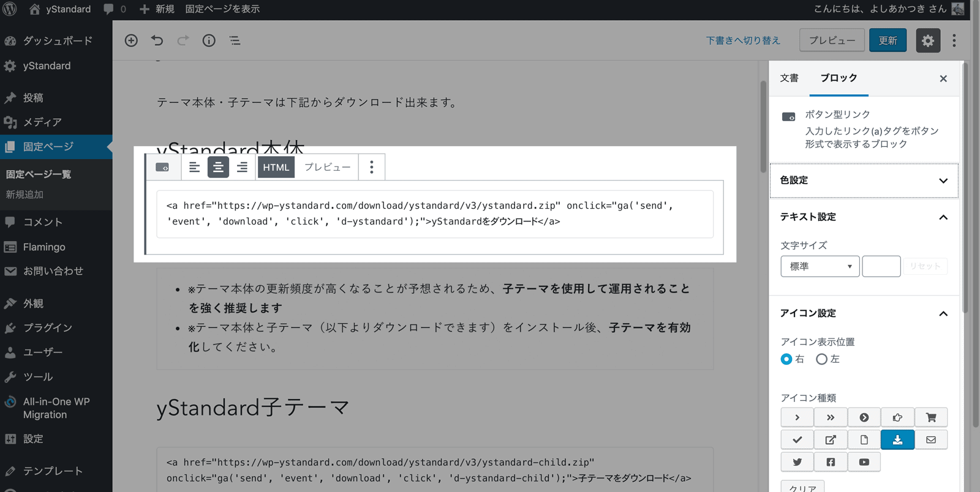Screen dimensions: 980x492
Task: Choose the checkmark icon
Action: [x=797, y=439]
